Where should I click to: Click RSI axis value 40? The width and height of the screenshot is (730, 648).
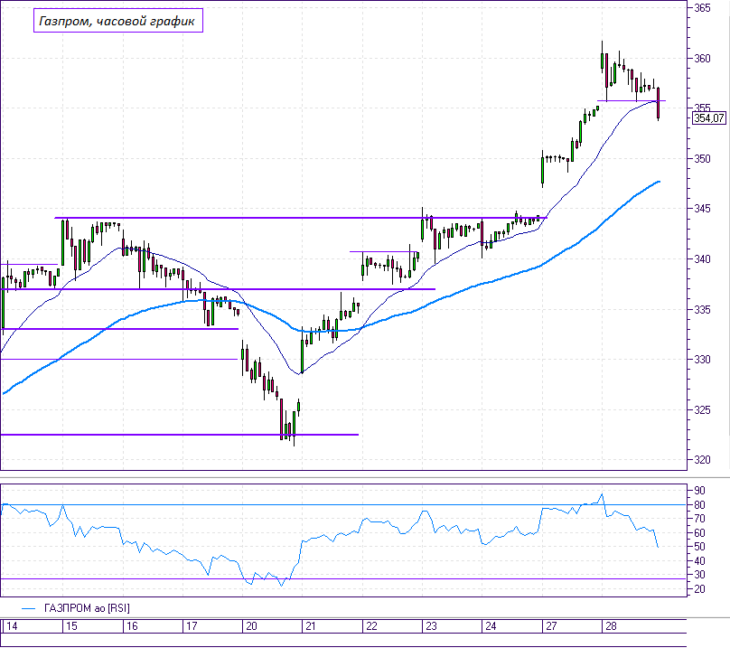tap(699, 561)
